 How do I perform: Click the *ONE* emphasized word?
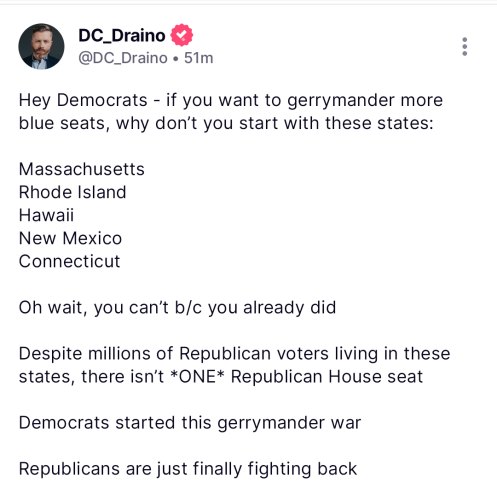pyautogui.click(x=197, y=376)
